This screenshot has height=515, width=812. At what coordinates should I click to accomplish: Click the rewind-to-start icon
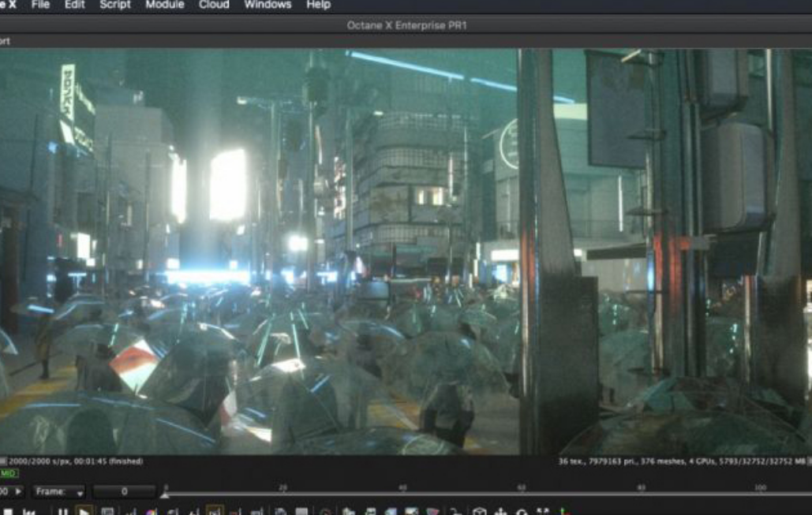[x=29, y=512]
